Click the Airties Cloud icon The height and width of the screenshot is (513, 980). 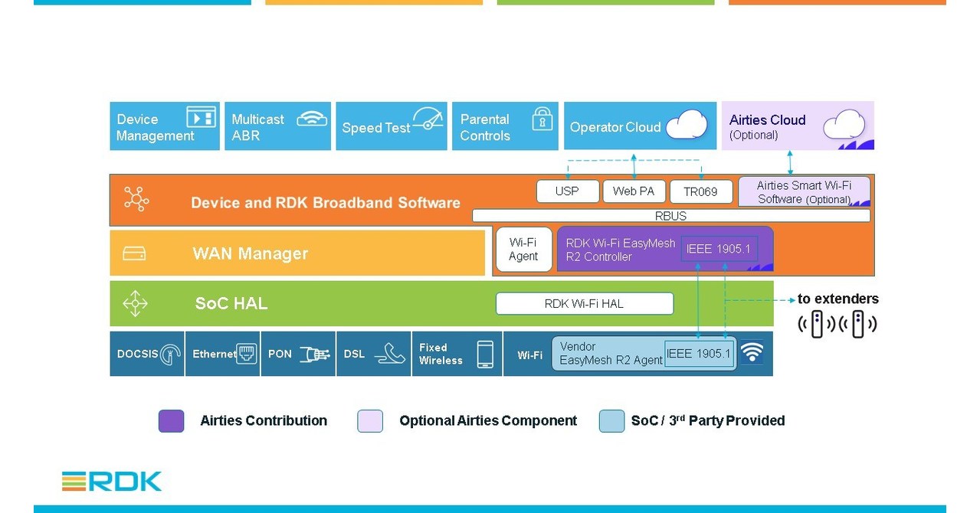click(843, 123)
